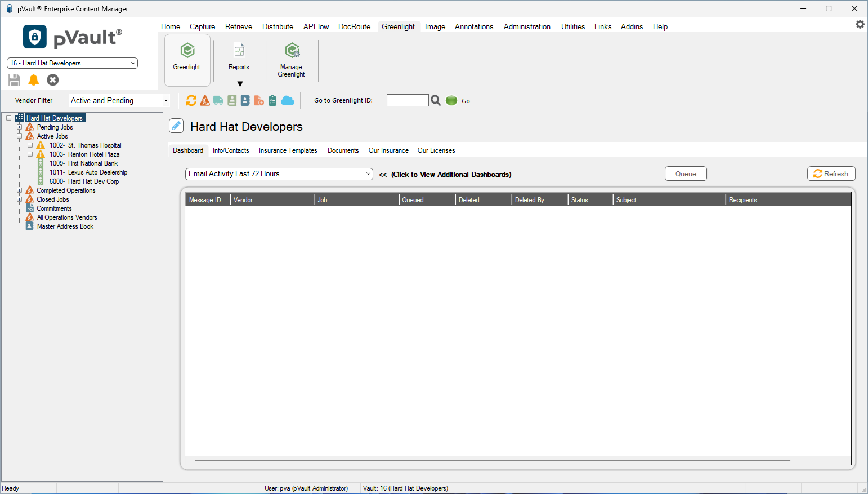Expand the Pending Jobs tree node
The height and width of the screenshot is (494, 868).
19,127
